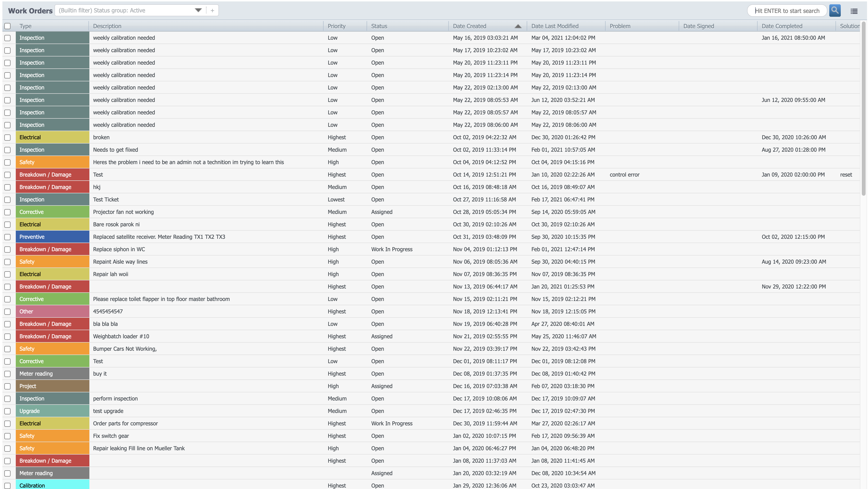The height and width of the screenshot is (489, 868).
Task: Select checkbox for 'Projector fan not working'
Action: [7, 212]
